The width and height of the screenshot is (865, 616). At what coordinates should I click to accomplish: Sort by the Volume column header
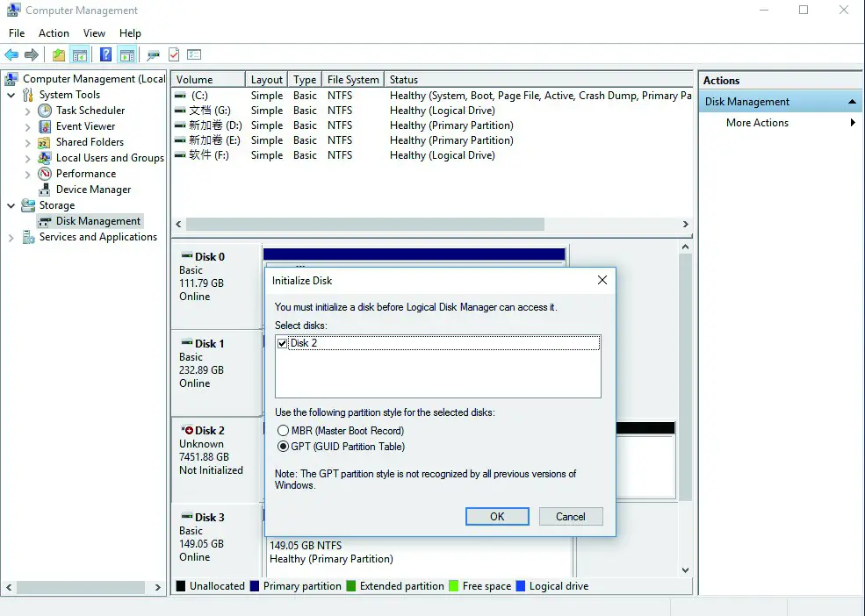click(x=208, y=79)
